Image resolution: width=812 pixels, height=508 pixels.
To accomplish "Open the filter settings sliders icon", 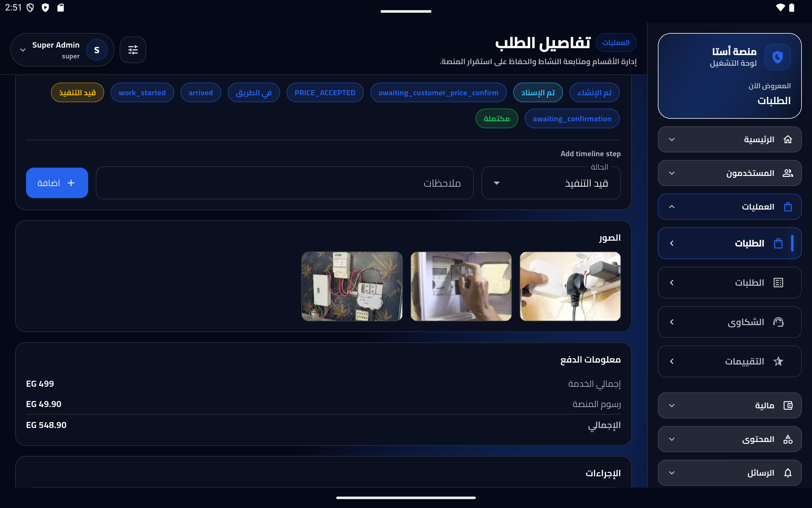I will click(133, 50).
